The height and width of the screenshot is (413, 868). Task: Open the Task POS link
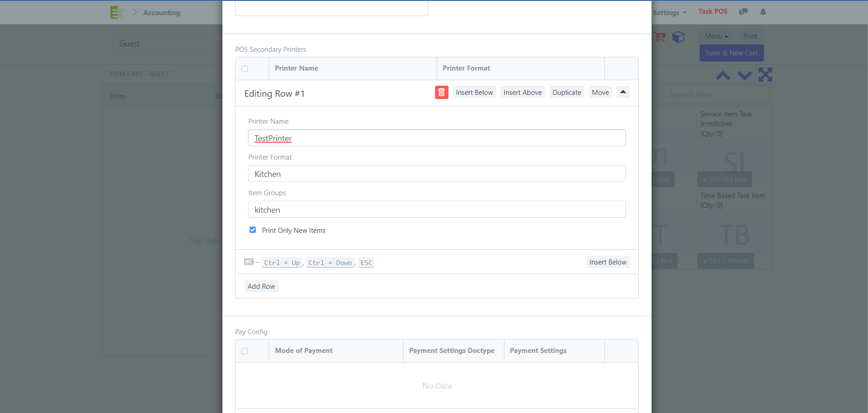pos(713,11)
